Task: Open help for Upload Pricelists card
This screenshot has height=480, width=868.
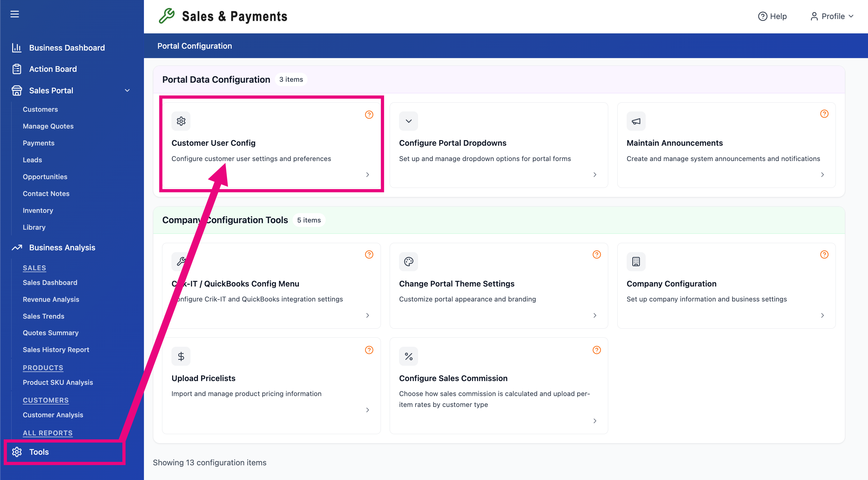Action: pos(369,350)
